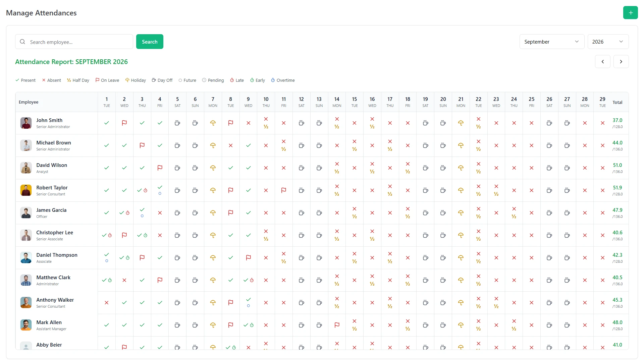Click Robert Taylor's late mark on day 3

click(146, 190)
